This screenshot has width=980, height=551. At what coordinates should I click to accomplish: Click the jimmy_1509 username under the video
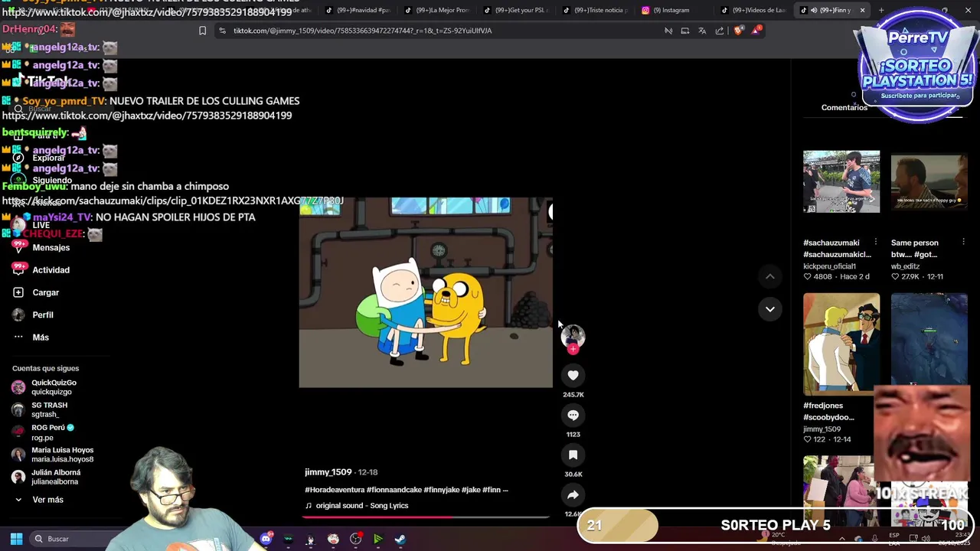[x=328, y=472]
